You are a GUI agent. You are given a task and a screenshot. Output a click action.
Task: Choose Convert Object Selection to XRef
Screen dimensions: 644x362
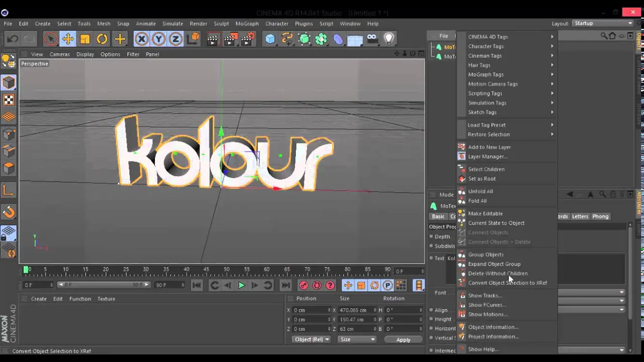[x=507, y=283]
